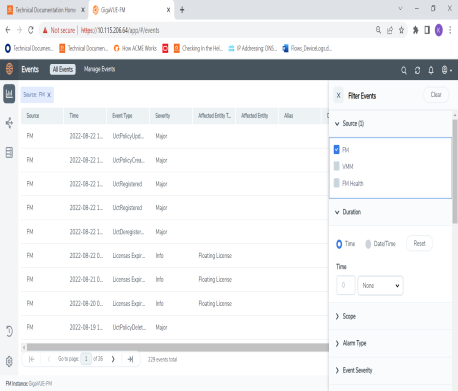Open the user account menu icon
The image size is (458, 391).
point(446,70)
